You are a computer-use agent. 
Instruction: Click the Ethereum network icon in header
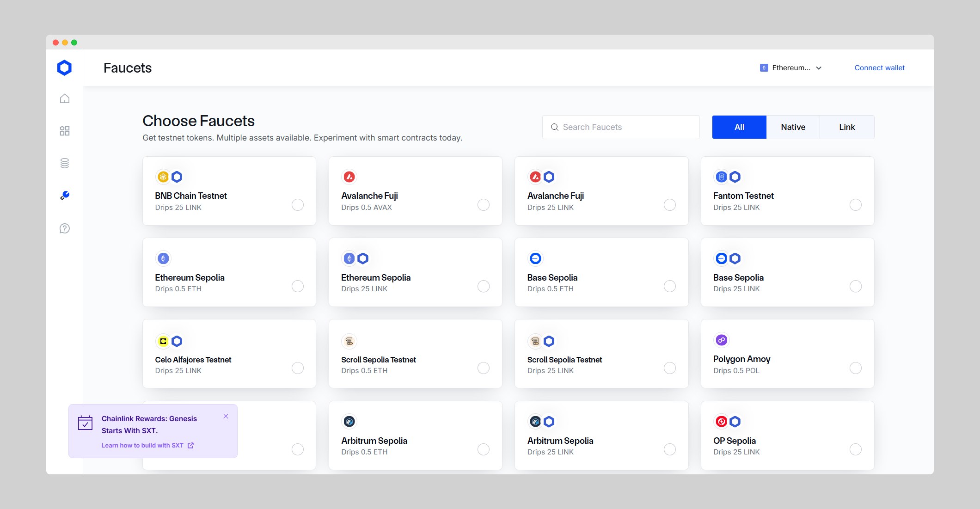pyautogui.click(x=764, y=68)
